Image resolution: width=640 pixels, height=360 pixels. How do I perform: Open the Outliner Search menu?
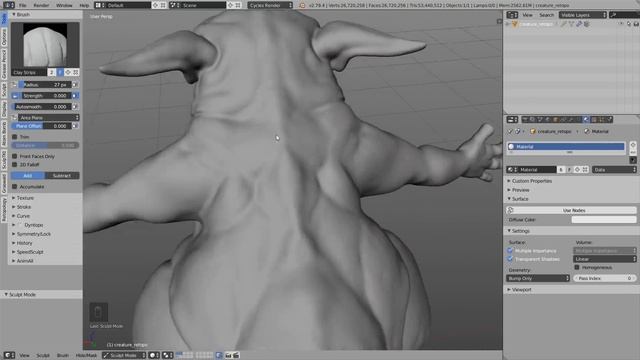[546, 15]
